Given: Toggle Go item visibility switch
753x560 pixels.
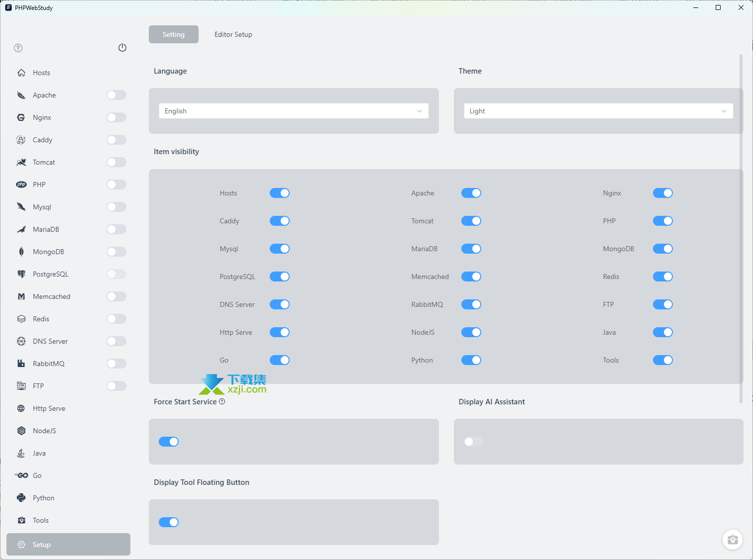Looking at the screenshot, I should [280, 360].
